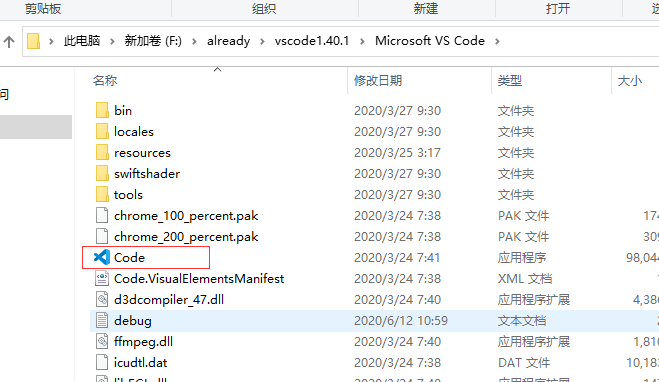Click the VS Code application icon

(102, 257)
